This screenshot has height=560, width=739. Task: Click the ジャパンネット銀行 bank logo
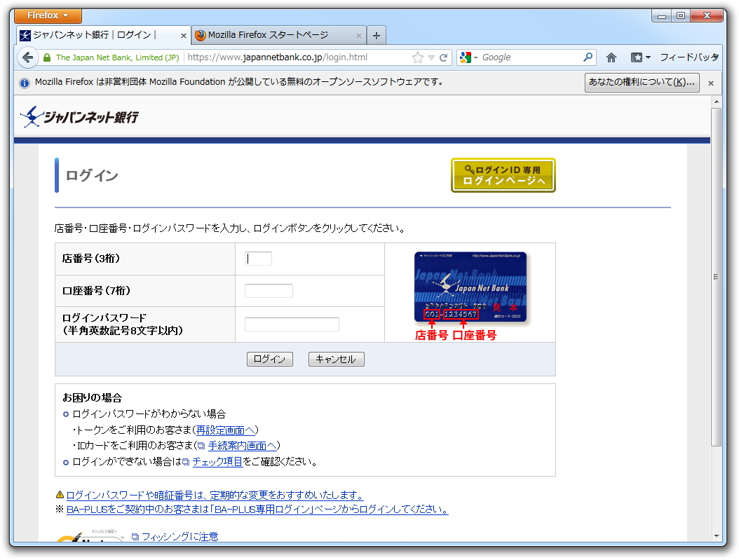point(79,116)
